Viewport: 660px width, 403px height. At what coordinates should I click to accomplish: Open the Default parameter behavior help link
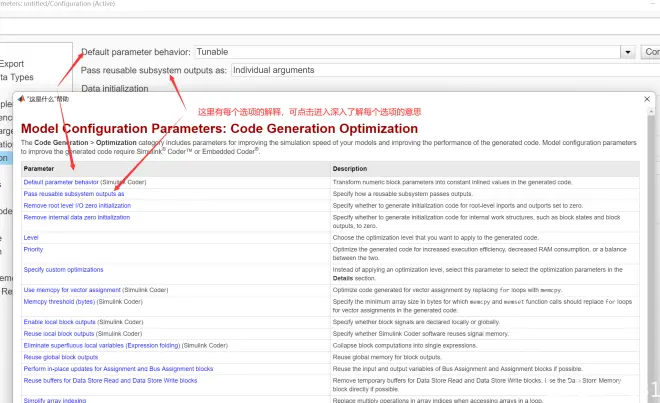(61, 182)
